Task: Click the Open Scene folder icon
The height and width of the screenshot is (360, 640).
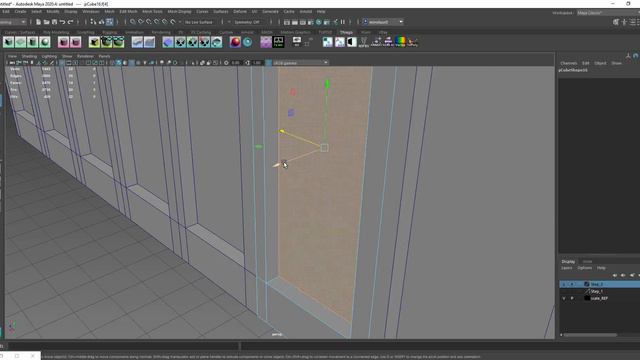Action: (x=46, y=22)
